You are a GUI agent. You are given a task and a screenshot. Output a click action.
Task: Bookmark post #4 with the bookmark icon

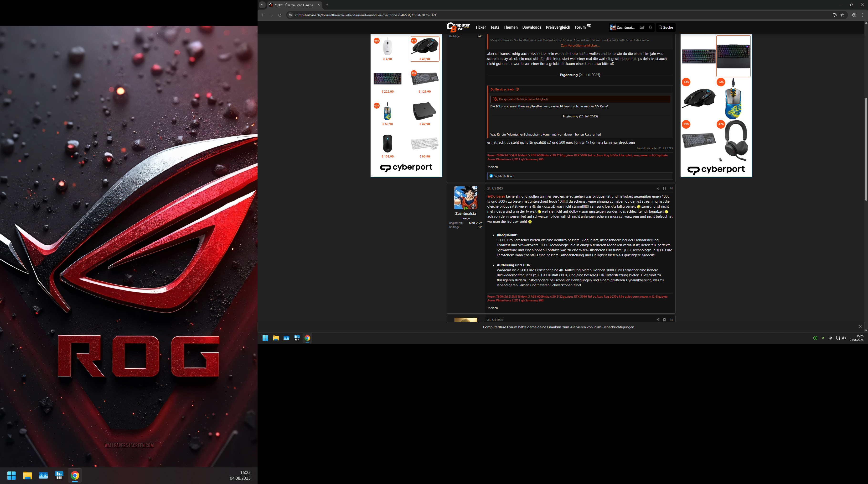point(665,188)
